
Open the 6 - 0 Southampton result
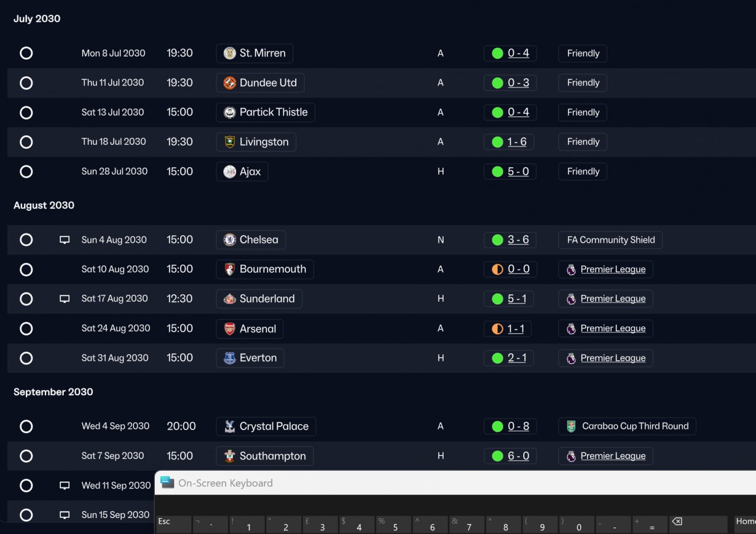click(519, 456)
